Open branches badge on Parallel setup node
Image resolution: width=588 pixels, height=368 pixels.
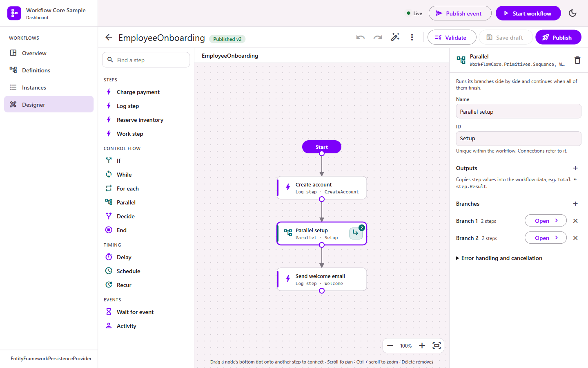pos(356,233)
